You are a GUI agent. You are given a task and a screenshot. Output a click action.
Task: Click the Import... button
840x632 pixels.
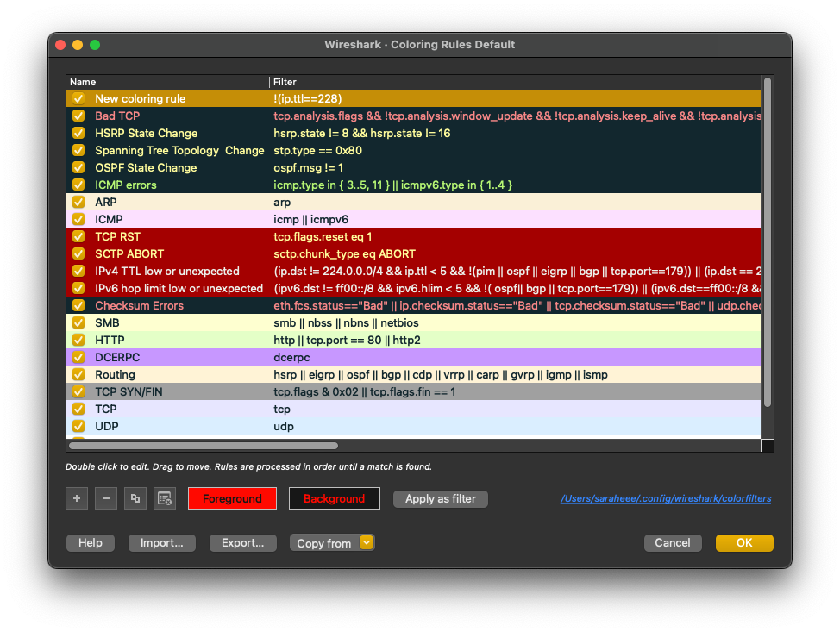(x=162, y=543)
